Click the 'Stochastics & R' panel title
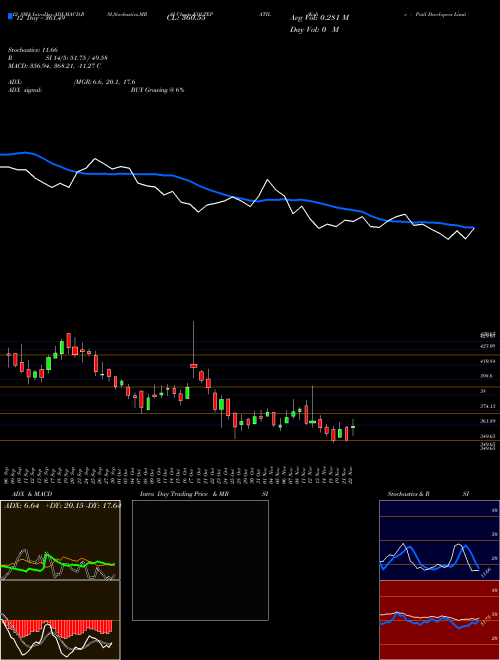Screen dimensions: 500x660 [408, 494]
